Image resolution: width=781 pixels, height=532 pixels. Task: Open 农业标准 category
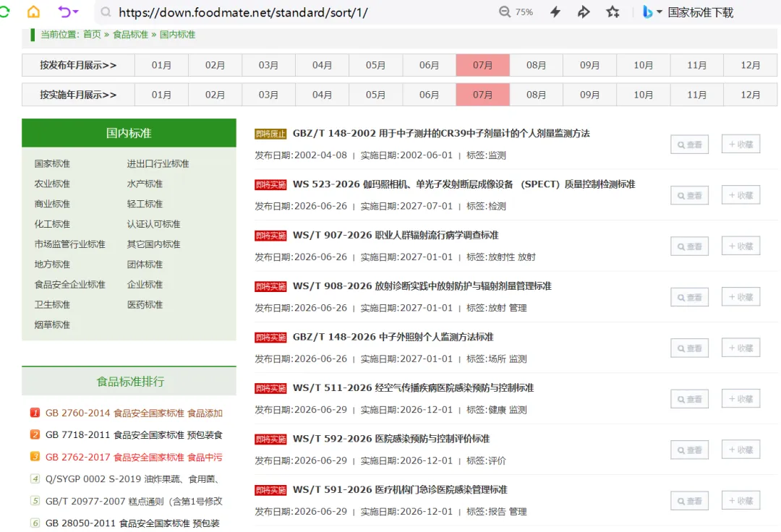[x=52, y=184]
